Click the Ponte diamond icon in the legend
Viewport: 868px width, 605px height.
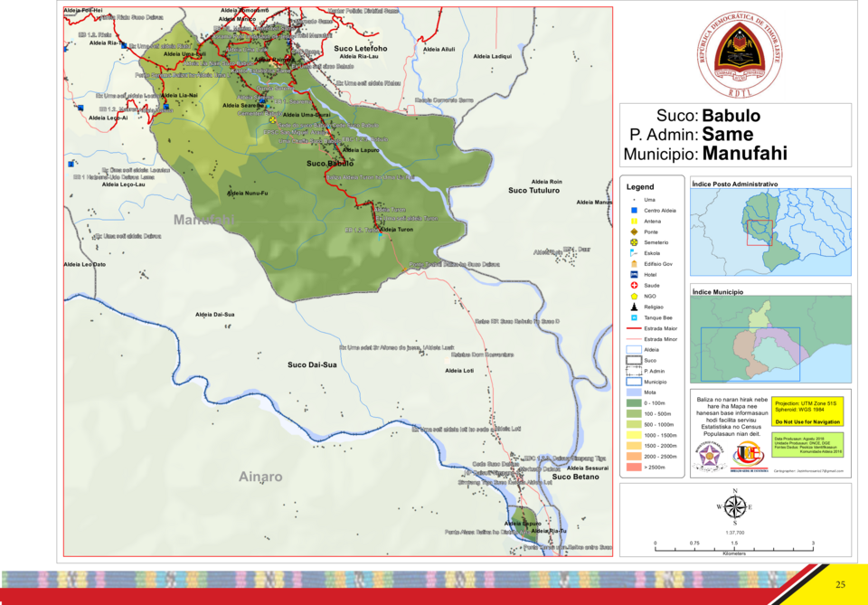coord(635,232)
